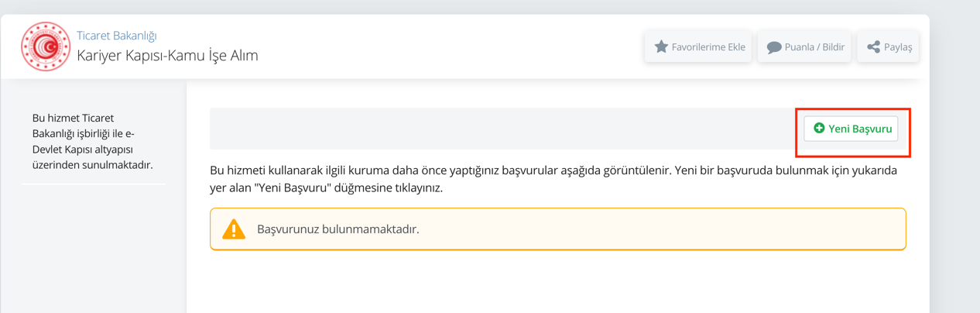
Task: Share the page using Paylaş button
Action: [x=888, y=46]
